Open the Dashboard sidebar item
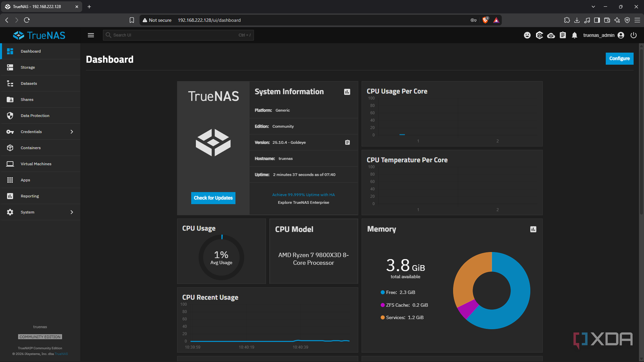 pos(40,51)
